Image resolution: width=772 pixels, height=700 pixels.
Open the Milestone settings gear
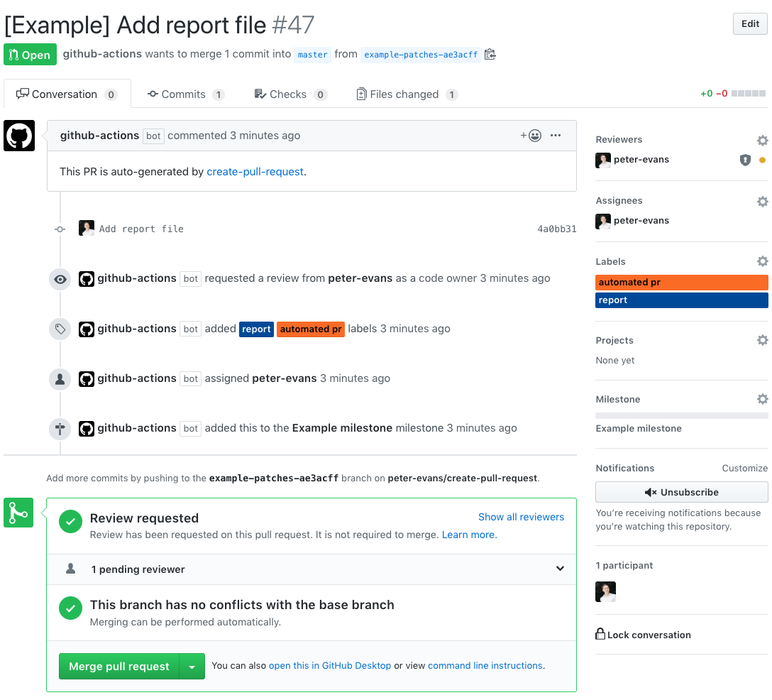[762, 398]
